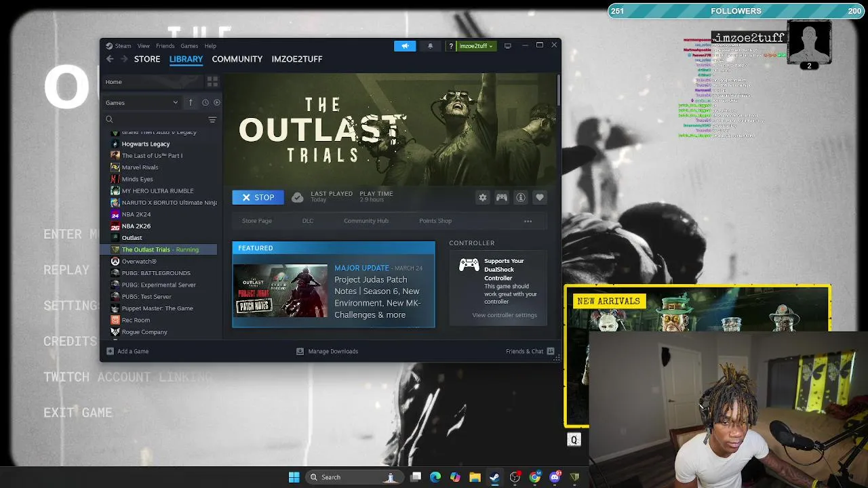Open File Explorer from taskbar

[475, 477]
